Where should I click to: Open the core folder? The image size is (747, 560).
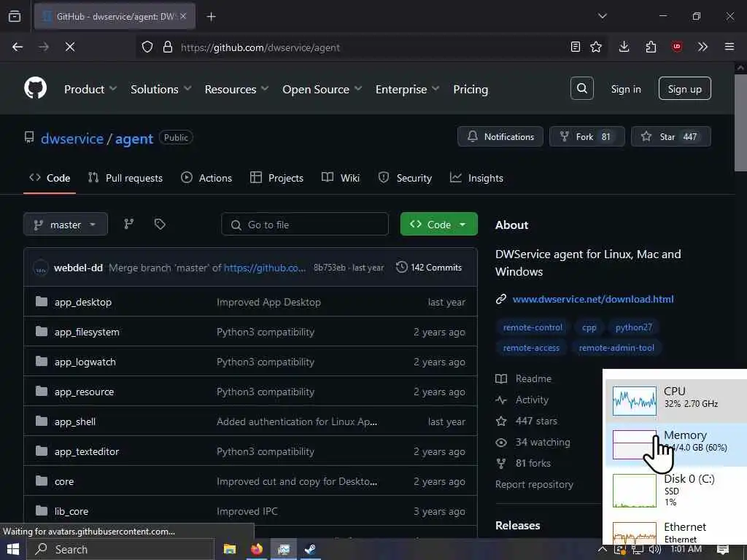click(x=64, y=481)
